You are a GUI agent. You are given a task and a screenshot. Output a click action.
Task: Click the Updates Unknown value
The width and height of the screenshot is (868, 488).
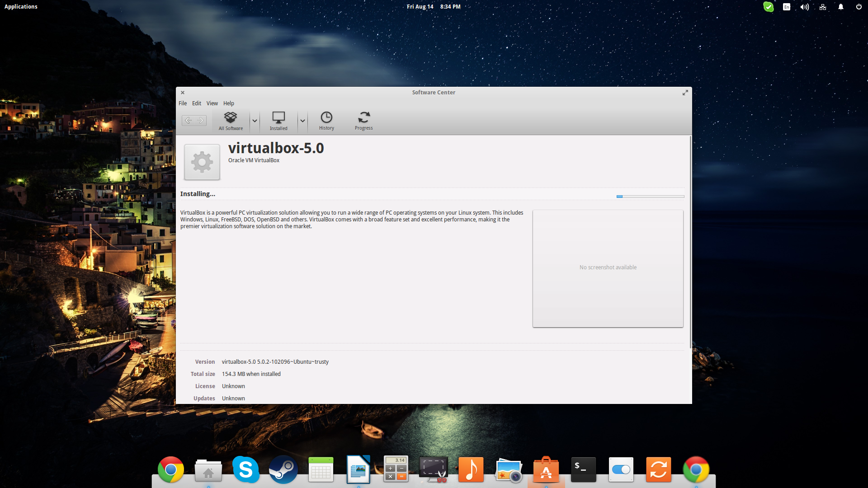[x=233, y=399]
